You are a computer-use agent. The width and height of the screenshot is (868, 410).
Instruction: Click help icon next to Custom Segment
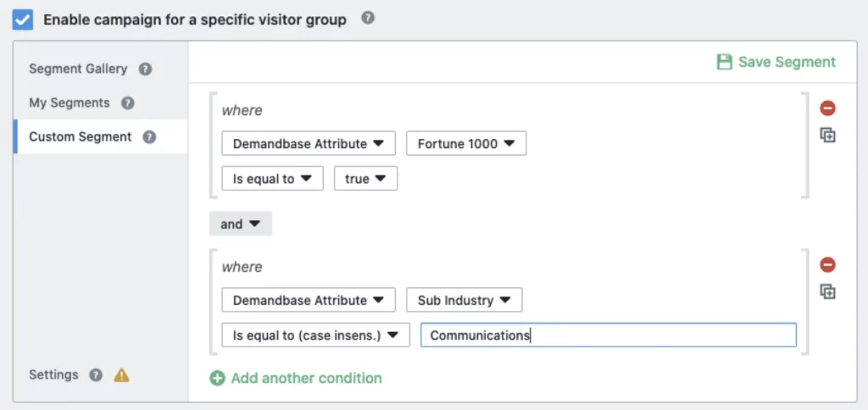tap(149, 137)
